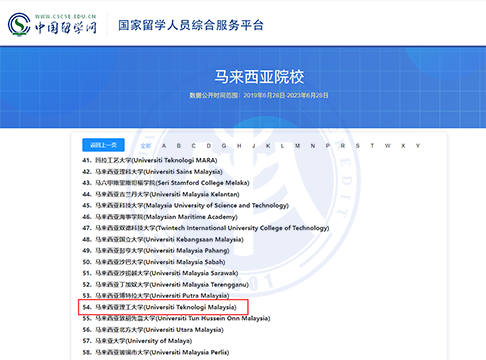Select entry 42 Universiti Sains Malaysia
Viewport: 486px width, 360px height.
click(x=152, y=172)
